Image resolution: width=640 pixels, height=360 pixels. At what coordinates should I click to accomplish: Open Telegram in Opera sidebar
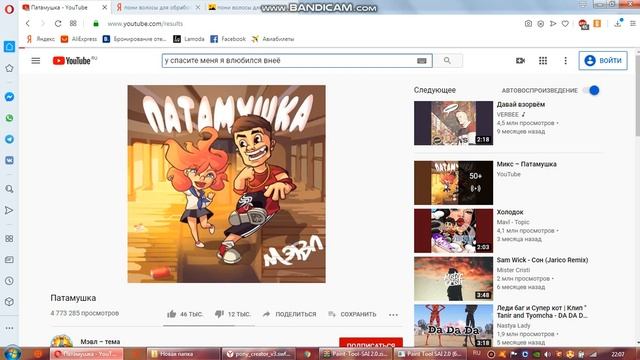coord(9,139)
